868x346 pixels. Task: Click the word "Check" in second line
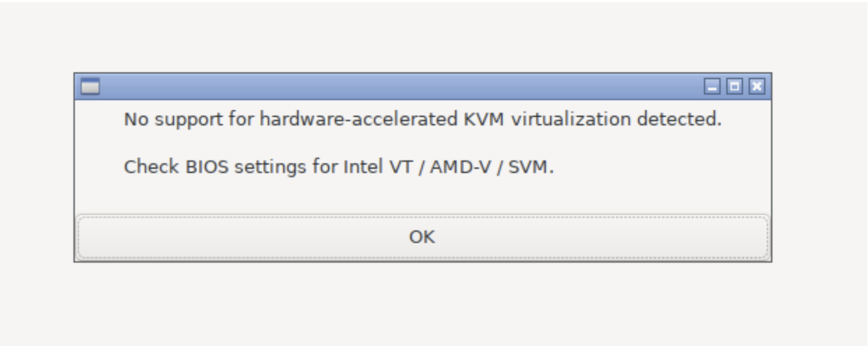click(x=151, y=167)
